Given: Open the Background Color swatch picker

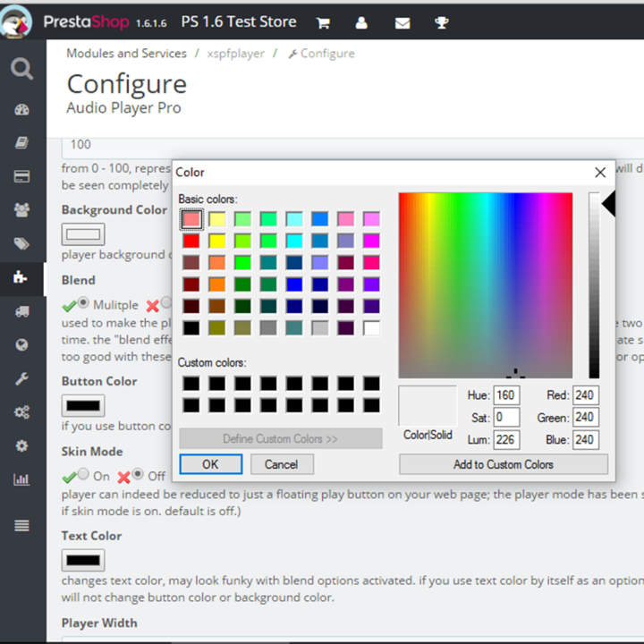Looking at the screenshot, I should pyautogui.click(x=83, y=234).
